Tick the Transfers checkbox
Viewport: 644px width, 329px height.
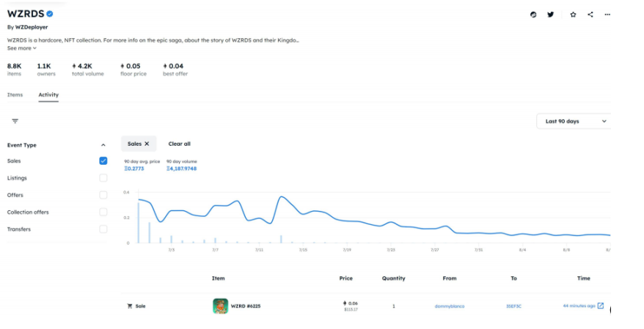(x=103, y=229)
